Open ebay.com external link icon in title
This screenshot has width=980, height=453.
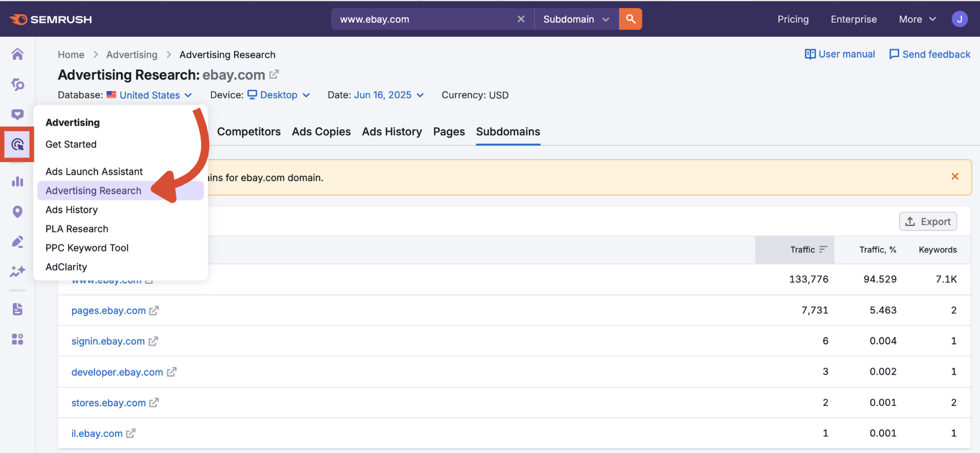click(274, 74)
